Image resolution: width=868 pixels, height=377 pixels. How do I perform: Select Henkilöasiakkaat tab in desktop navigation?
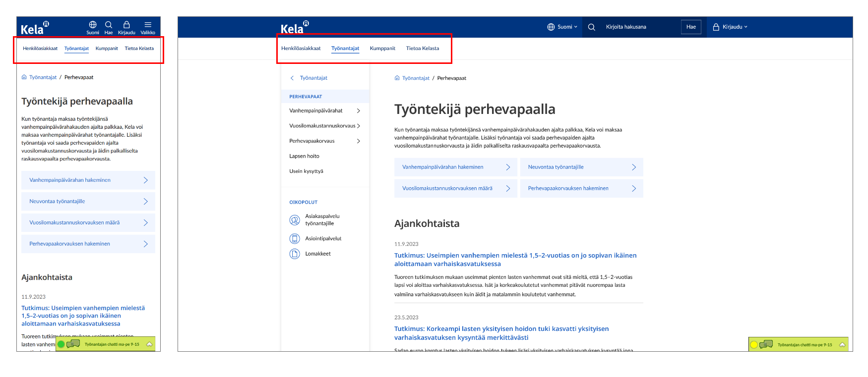click(x=301, y=49)
